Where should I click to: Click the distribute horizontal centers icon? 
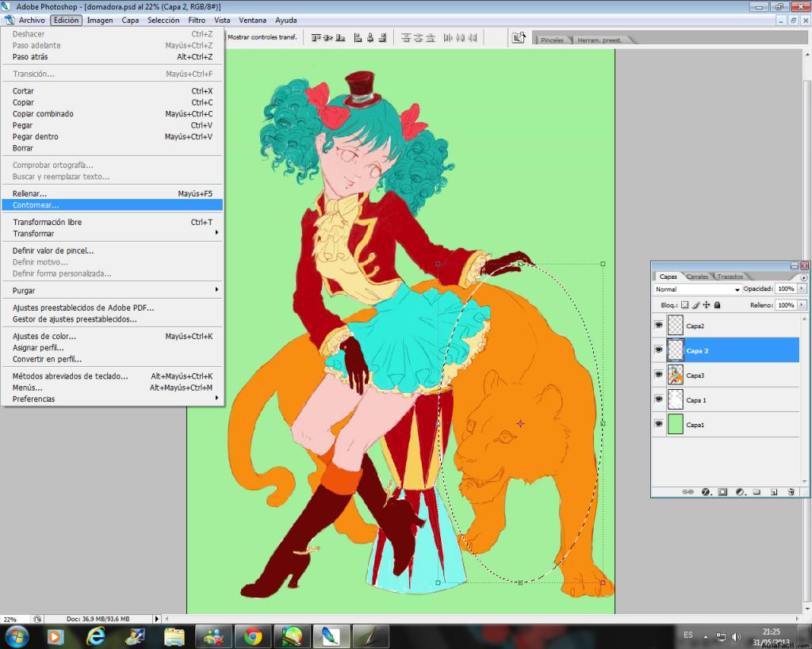(x=461, y=38)
